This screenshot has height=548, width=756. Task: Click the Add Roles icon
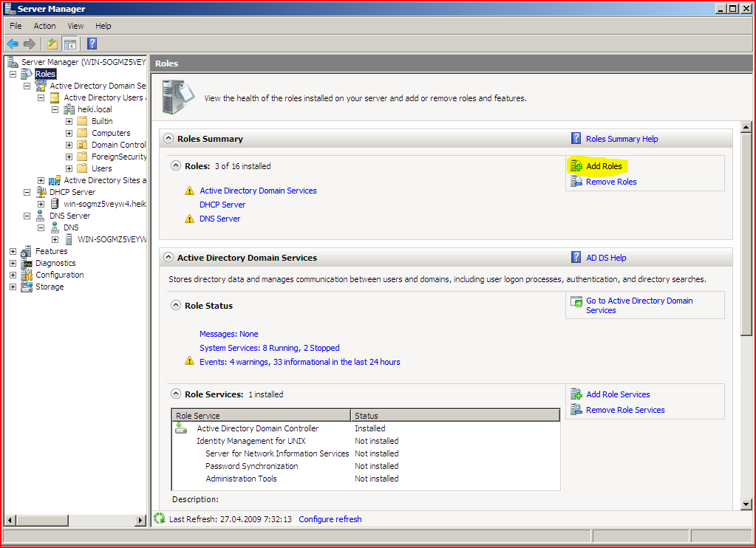(576, 165)
